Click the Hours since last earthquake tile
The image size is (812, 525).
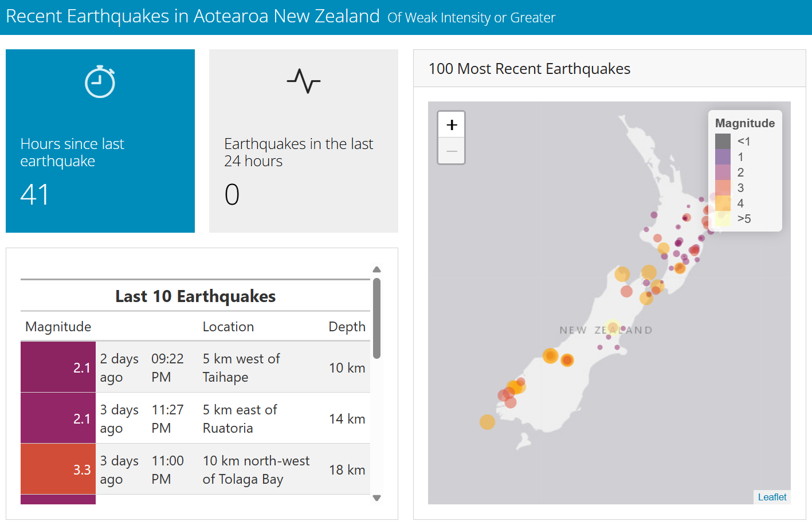100,141
